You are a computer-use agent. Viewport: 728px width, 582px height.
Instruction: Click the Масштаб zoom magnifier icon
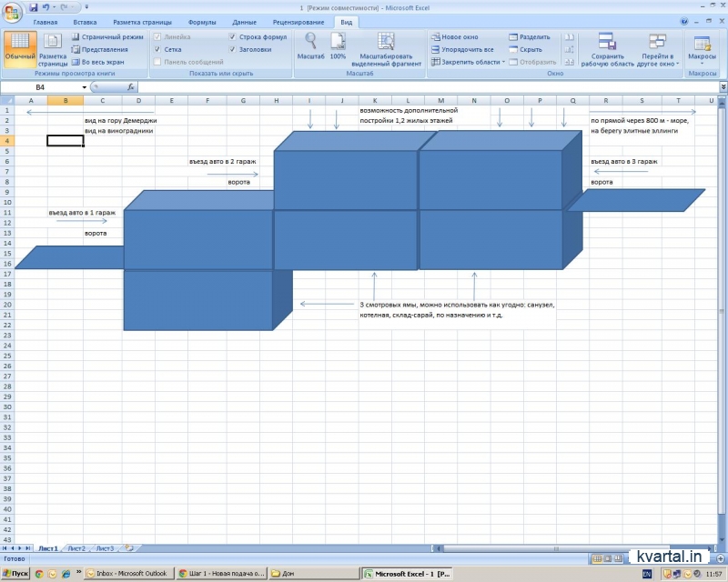[x=310, y=45]
